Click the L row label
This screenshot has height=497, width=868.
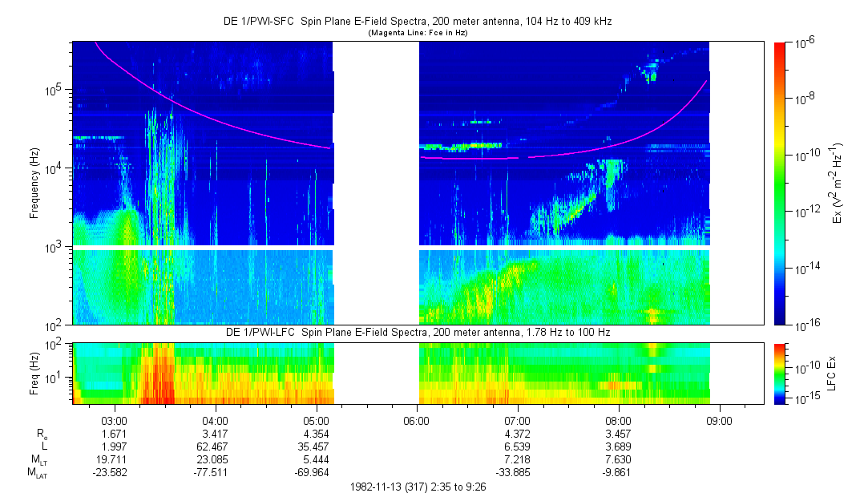44,446
